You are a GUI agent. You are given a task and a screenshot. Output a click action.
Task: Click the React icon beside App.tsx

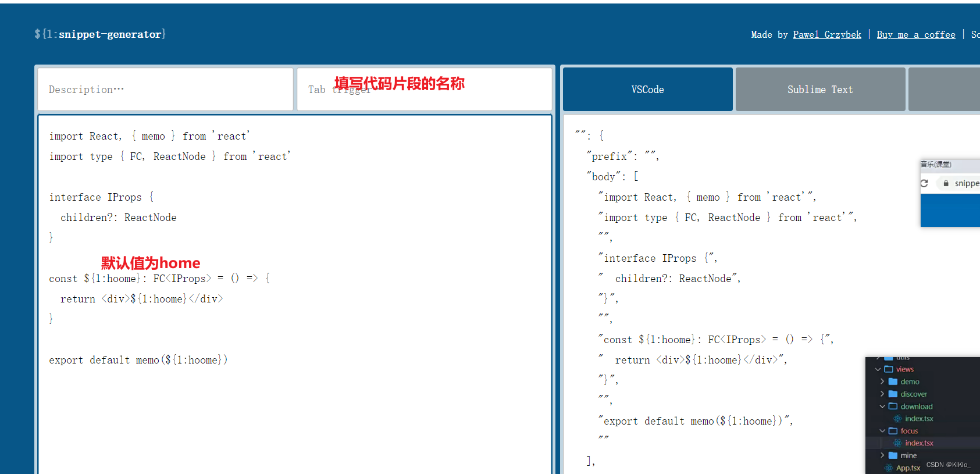pyautogui.click(x=888, y=468)
